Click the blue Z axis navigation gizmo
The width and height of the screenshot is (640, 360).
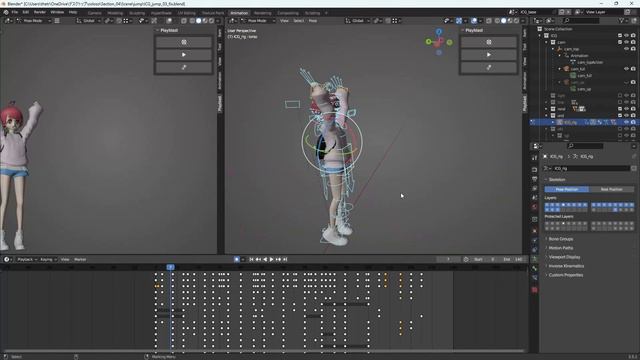coord(439,31)
